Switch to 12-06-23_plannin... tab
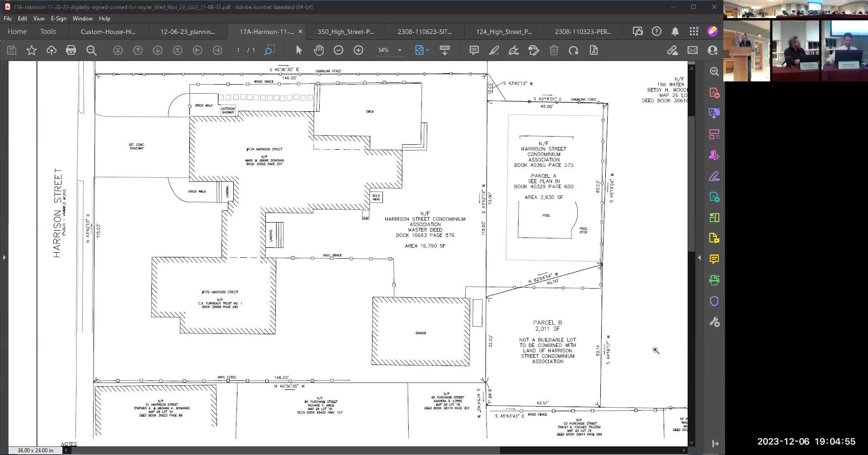Viewport: 868px width, 455px height. [188, 32]
